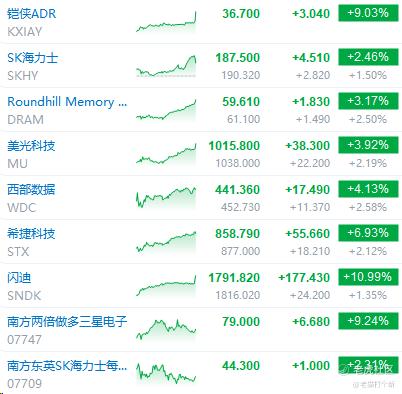Image resolution: width=402 pixels, height=394 pixels.
Task: Click the MU intraday sparkline chart
Action: pyautogui.click(x=166, y=154)
